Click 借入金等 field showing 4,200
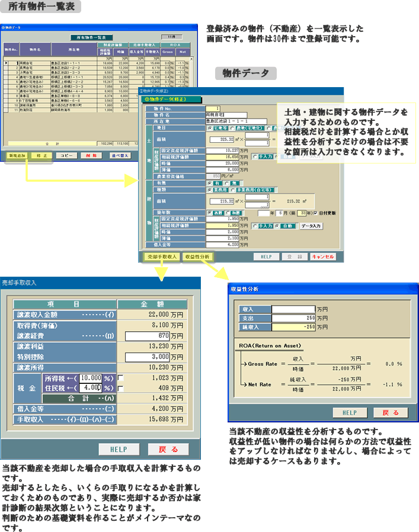 [x=223, y=245]
